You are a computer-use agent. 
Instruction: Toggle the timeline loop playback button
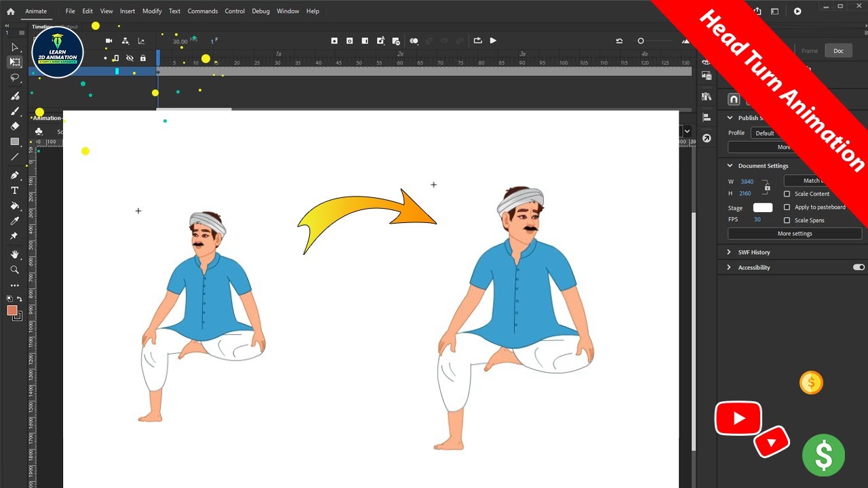(478, 41)
